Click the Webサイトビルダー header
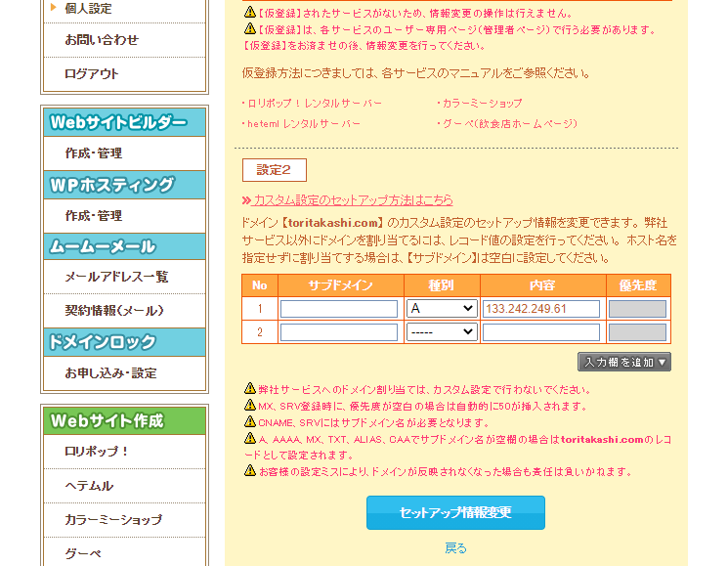Image resolution: width=728 pixels, height=566 pixels. point(124,122)
